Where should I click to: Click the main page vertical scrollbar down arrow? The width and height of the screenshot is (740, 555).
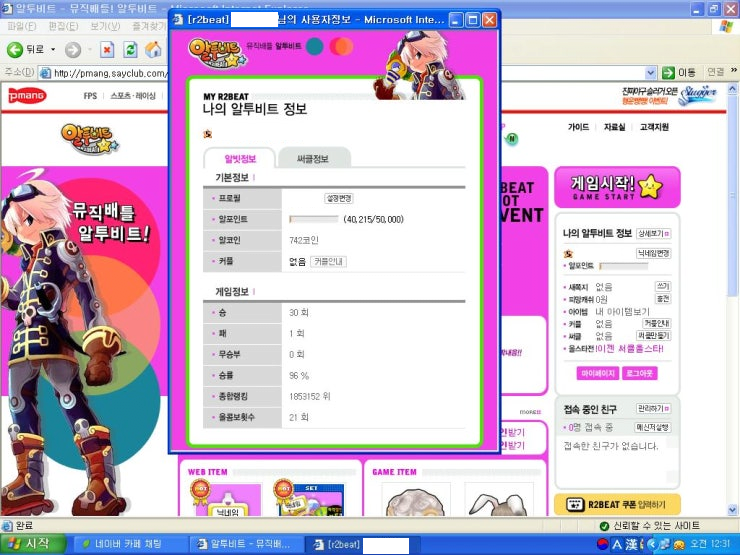(732, 510)
